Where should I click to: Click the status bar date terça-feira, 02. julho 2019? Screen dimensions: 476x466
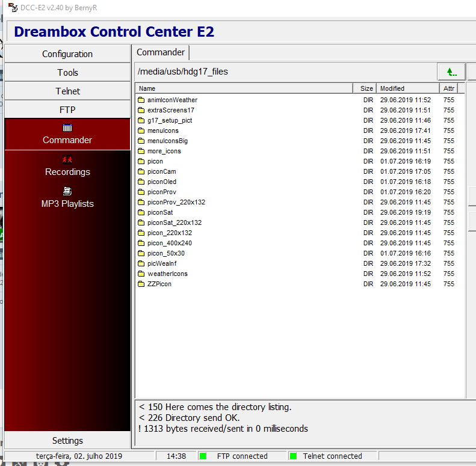(x=79, y=456)
